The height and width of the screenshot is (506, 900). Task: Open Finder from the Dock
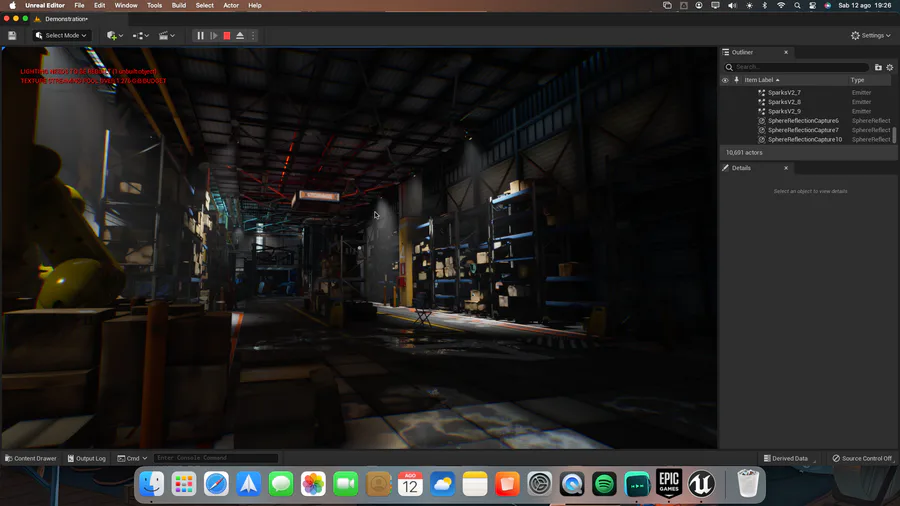click(152, 484)
